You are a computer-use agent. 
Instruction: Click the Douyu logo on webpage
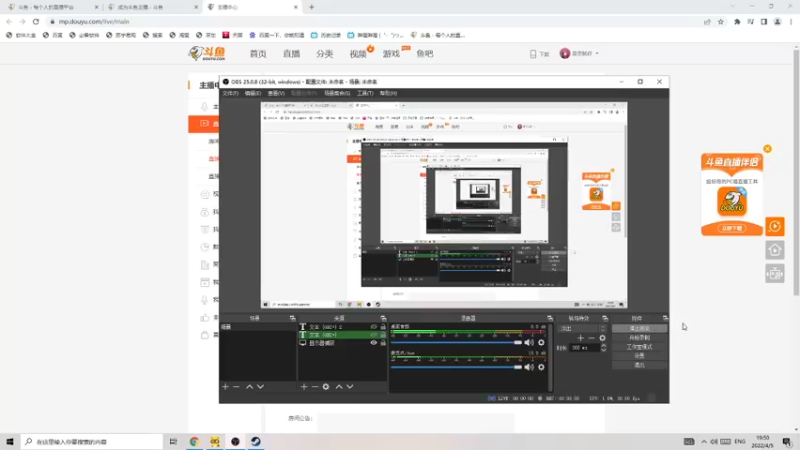pyautogui.click(x=207, y=53)
